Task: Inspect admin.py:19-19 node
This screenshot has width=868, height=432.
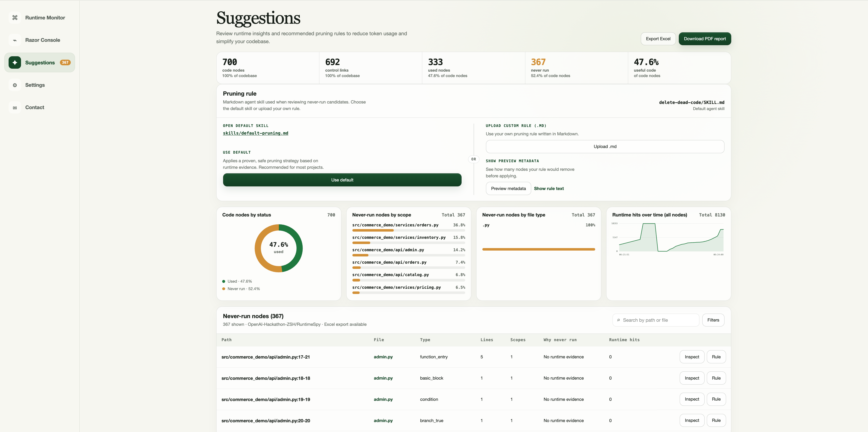Action: point(692,399)
